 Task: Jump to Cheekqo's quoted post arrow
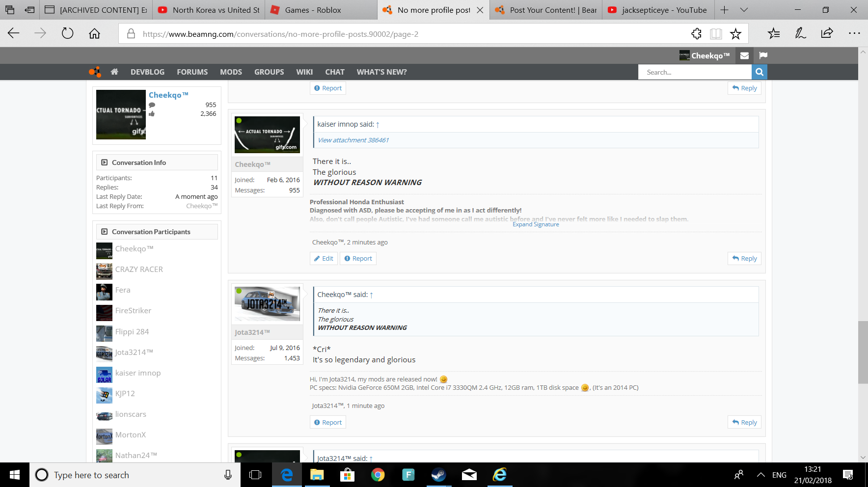pos(371,295)
